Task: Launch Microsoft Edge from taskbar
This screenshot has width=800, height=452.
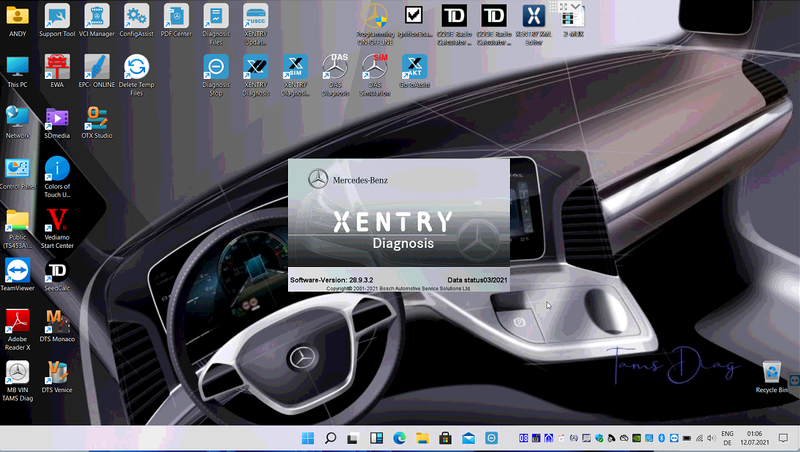Action: pos(399,438)
